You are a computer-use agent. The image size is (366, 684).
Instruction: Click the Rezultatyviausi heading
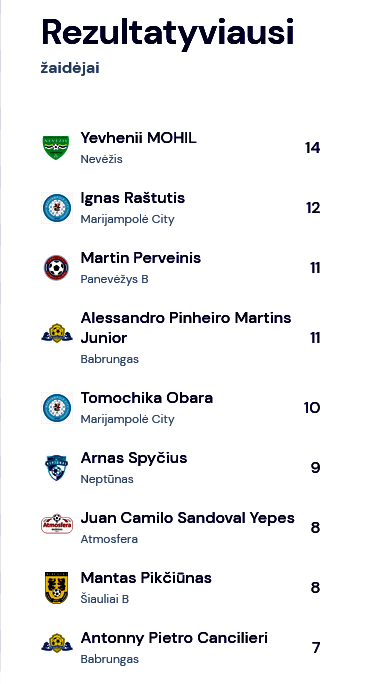point(168,33)
